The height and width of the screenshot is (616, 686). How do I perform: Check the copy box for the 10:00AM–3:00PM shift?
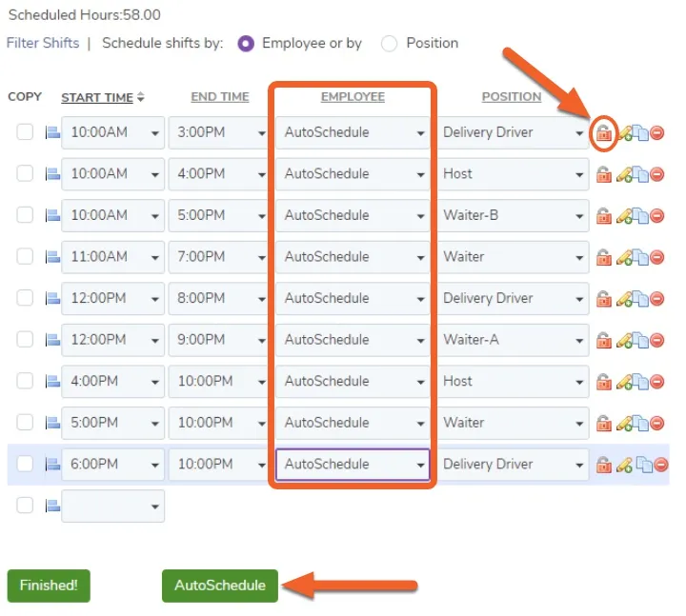pyautogui.click(x=25, y=131)
